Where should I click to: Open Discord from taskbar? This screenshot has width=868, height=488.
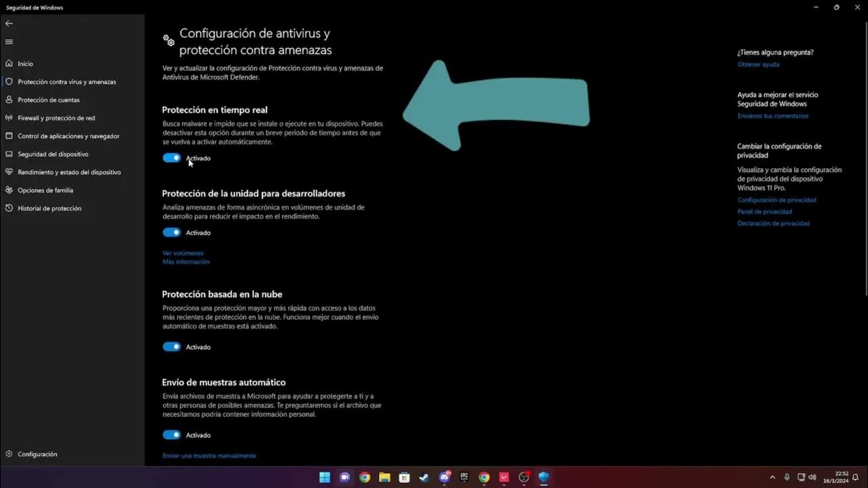[444, 477]
